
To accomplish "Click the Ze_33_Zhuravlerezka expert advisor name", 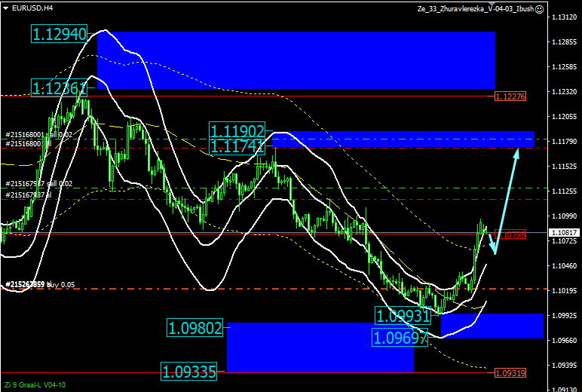I will (x=475, y=8).
